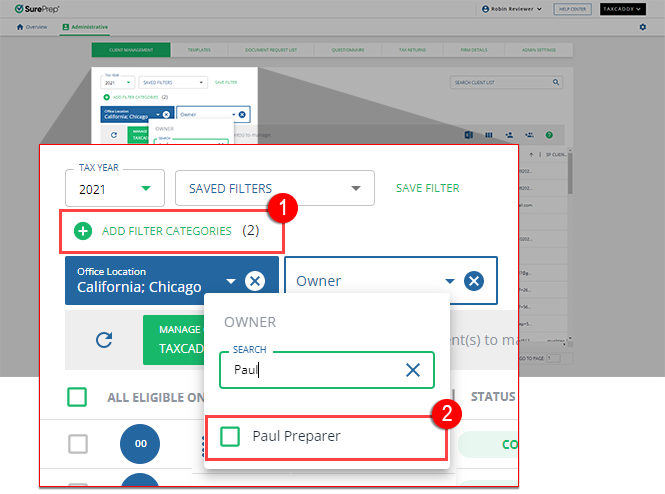Expand the Saved Filters dropdown
The image size is (665, 494).
point(275,188)
